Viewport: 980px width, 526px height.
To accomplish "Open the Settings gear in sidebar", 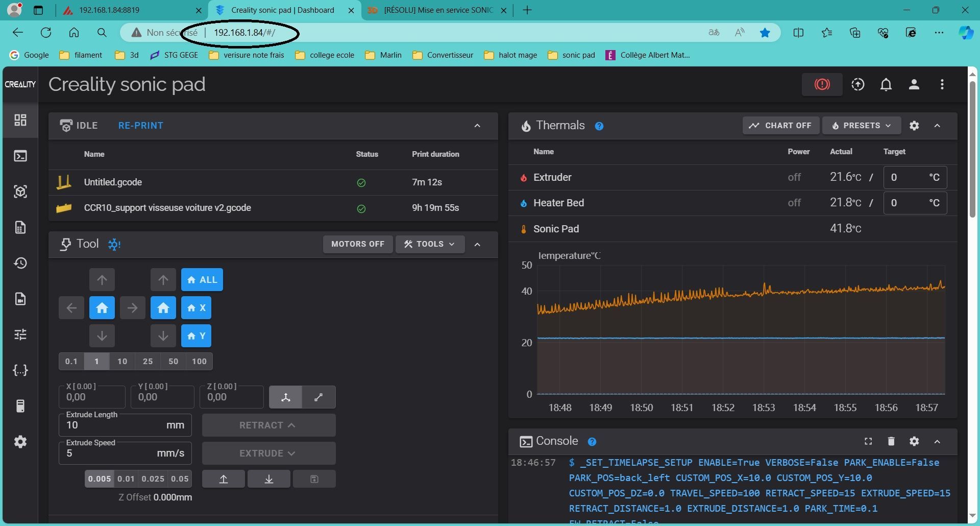I will 20,442.
